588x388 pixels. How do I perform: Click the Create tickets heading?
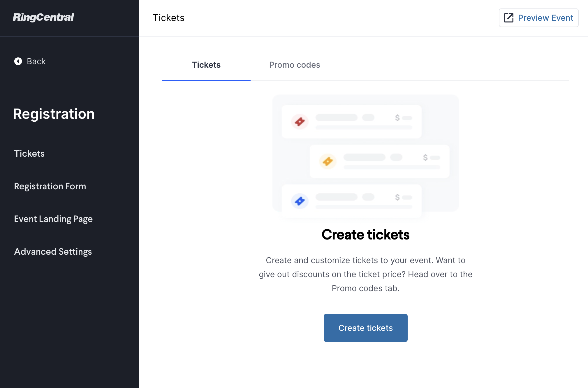[365, 235]
